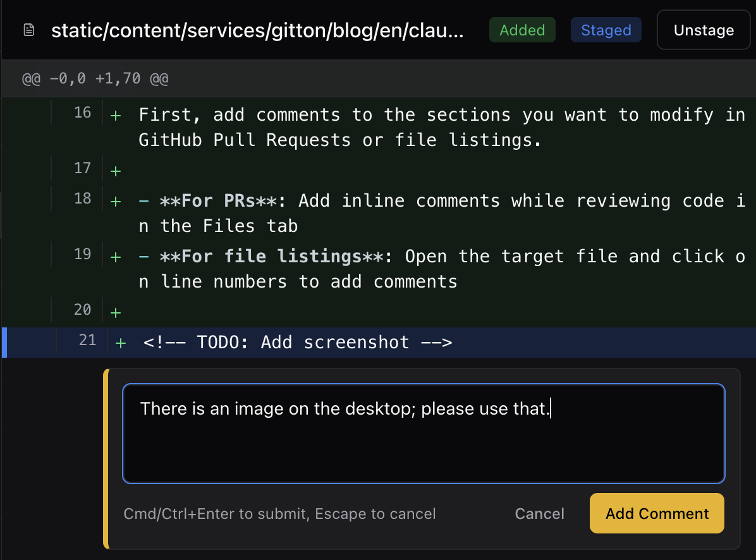Image resolution: width=756 pixels, height=560 pixels.
Task: Submit with the Add Comment button
Action: coord(657,514)
